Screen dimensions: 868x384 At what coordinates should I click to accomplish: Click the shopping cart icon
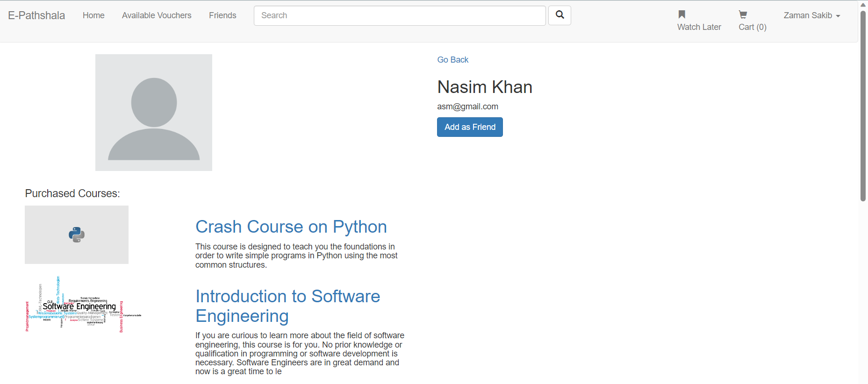click(x=742, y=14)
